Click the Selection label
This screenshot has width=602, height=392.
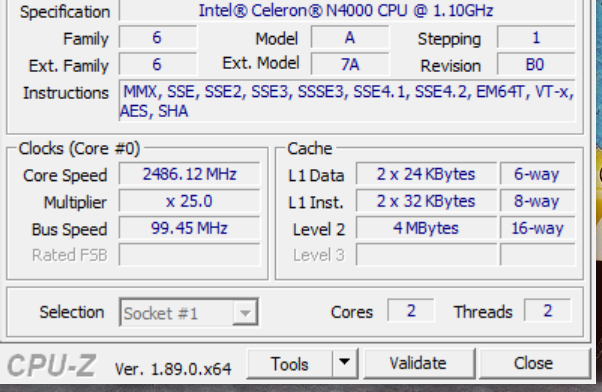[x=72, y=312]
